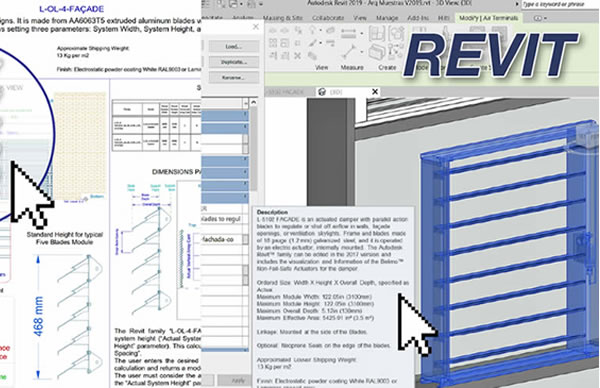Click the Override Graphics paintbrush icon
The image size is (600, 388).
pyautogui.click(x=313, y=43)
